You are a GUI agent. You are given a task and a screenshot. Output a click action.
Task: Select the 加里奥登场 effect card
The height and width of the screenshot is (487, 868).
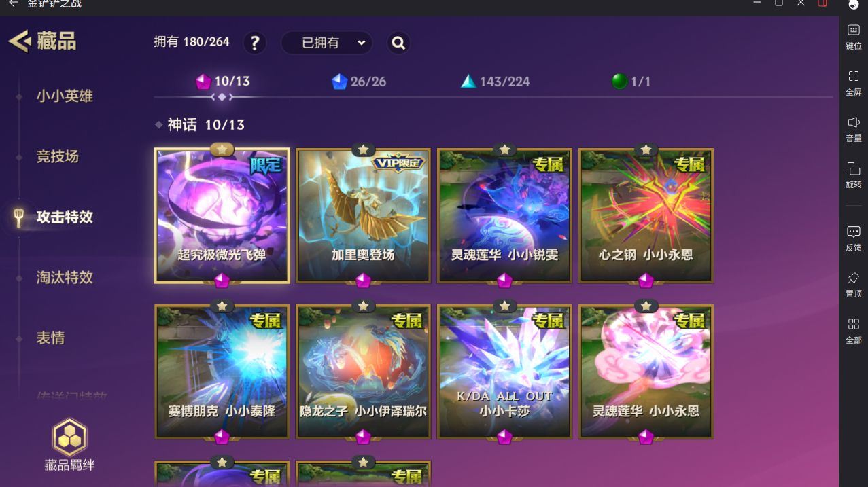pos(364,215)
